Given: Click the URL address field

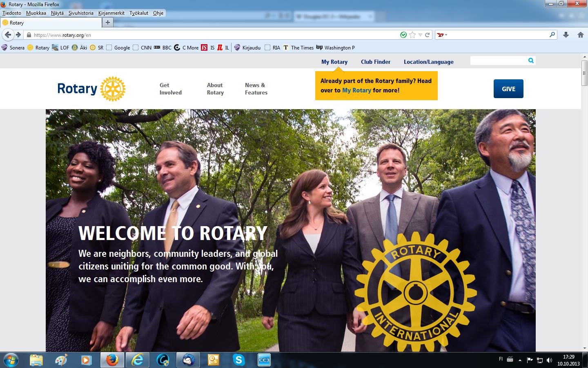Looking at the screenshot, I should click(x=212, y=35).
